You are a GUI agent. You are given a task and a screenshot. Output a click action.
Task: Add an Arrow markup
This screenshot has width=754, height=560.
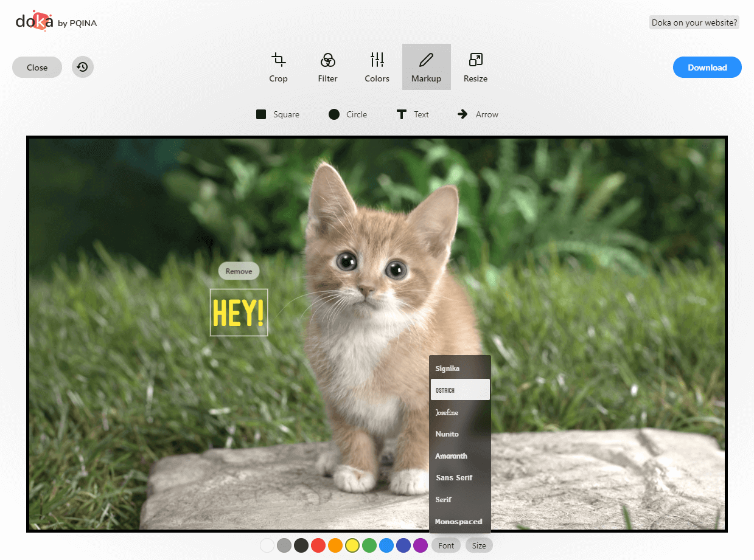tap(478, 114)
